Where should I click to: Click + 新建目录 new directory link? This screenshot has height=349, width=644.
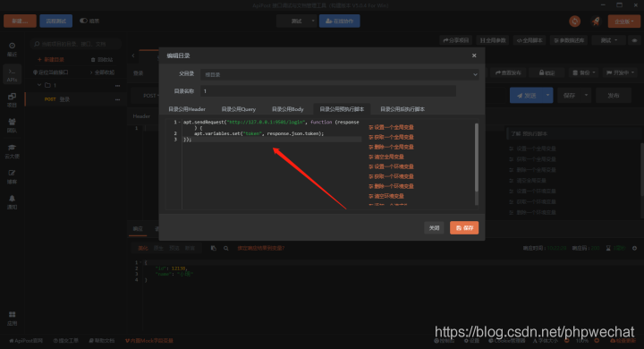[x=51, y=60]
